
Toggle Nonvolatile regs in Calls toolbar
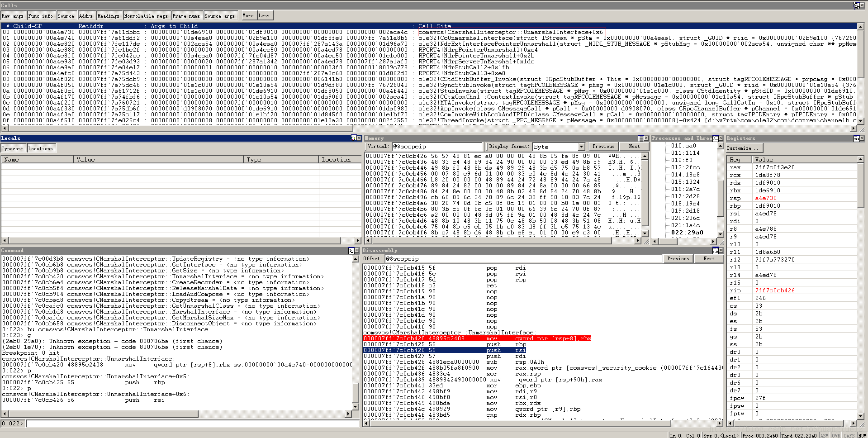point(146,16)
